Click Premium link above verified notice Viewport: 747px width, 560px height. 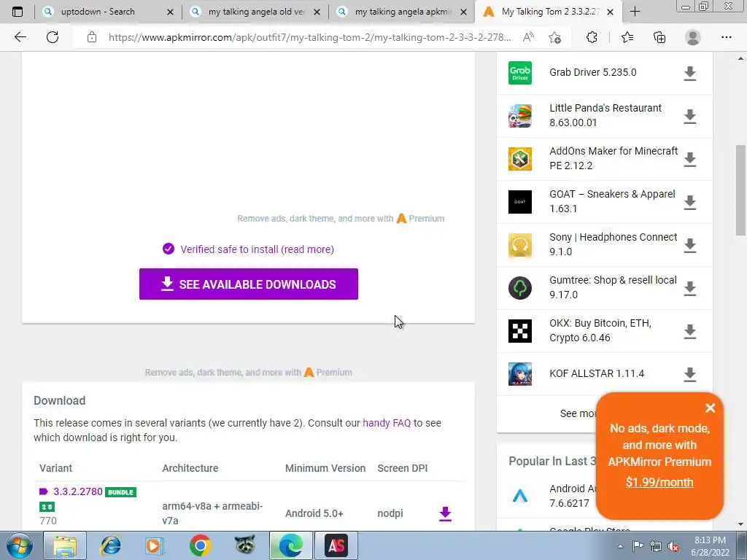pos(421,219)
